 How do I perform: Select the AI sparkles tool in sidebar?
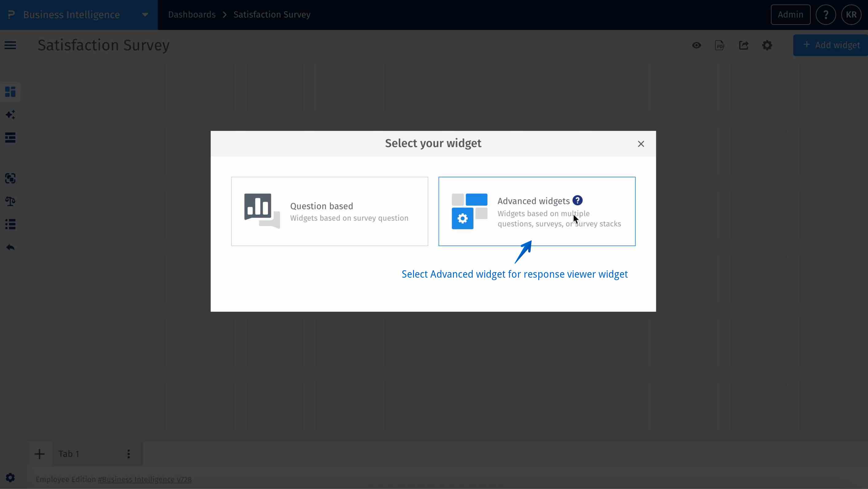tap(10, 115)
